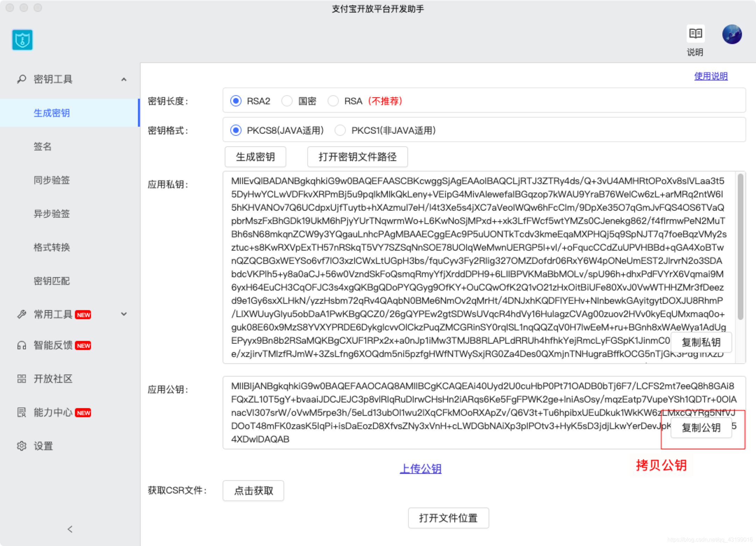This screenshot has height=546, width=756.
Task: Collapse the sidebar with the left arrow
Action: tap(70, 529)
